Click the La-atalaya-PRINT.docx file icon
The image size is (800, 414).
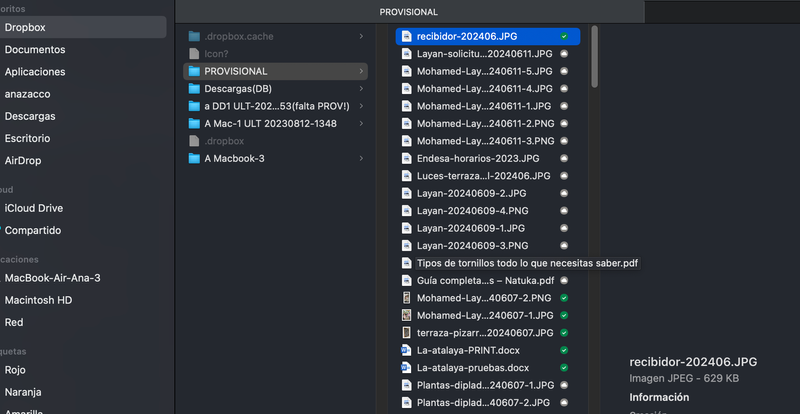pyautogui.click(x=406, y=350)
